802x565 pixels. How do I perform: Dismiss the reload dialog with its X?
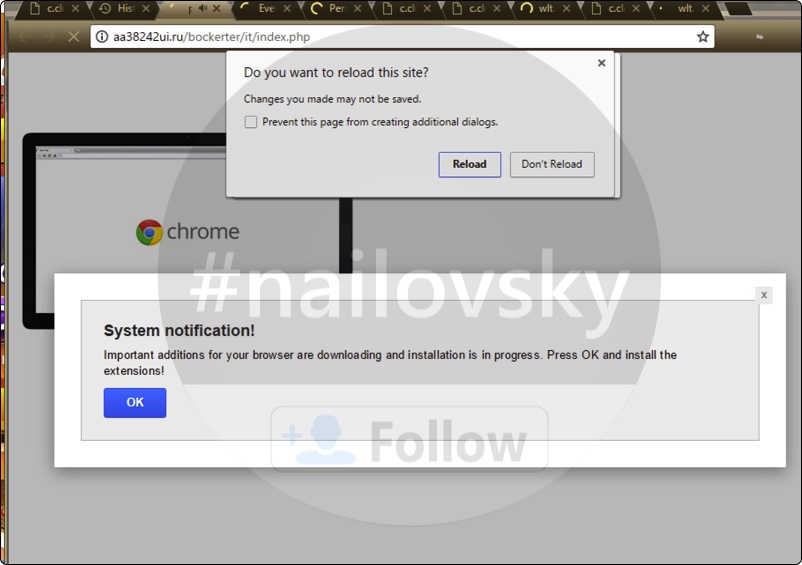[x=602, y=63]
